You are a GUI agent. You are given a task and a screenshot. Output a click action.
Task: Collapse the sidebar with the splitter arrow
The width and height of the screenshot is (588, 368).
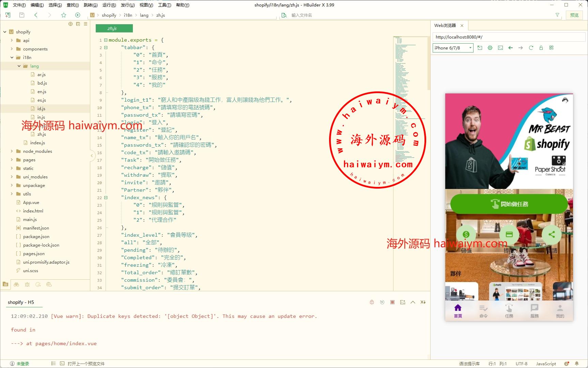point(92,156)
